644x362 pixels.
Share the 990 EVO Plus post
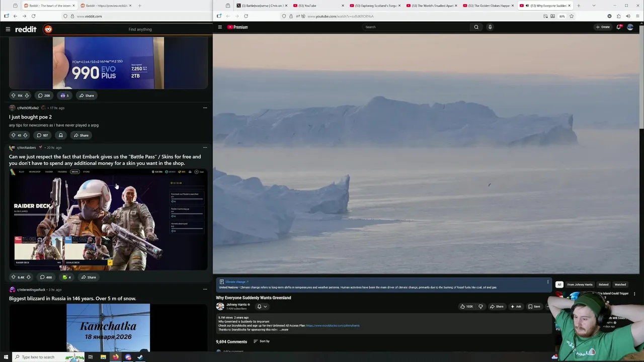(87, 96)
